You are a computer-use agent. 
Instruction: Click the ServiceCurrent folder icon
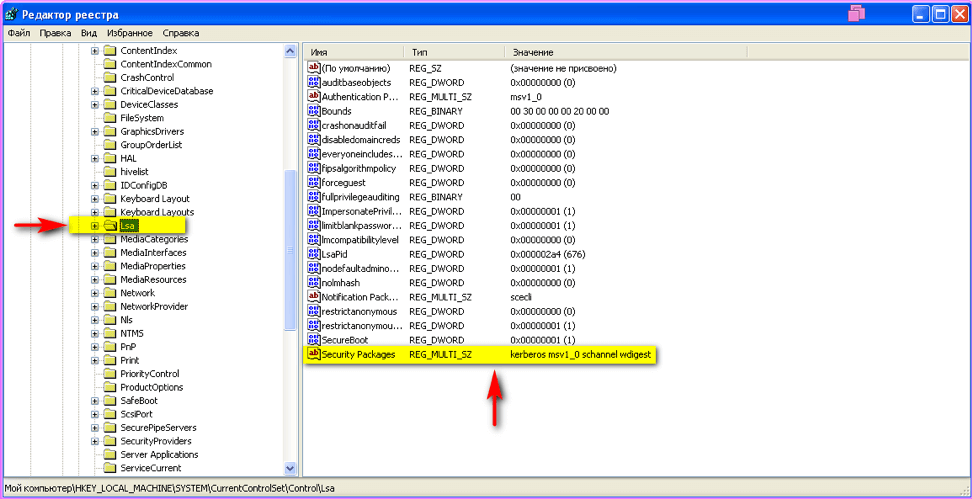click(x=110, y=468)
